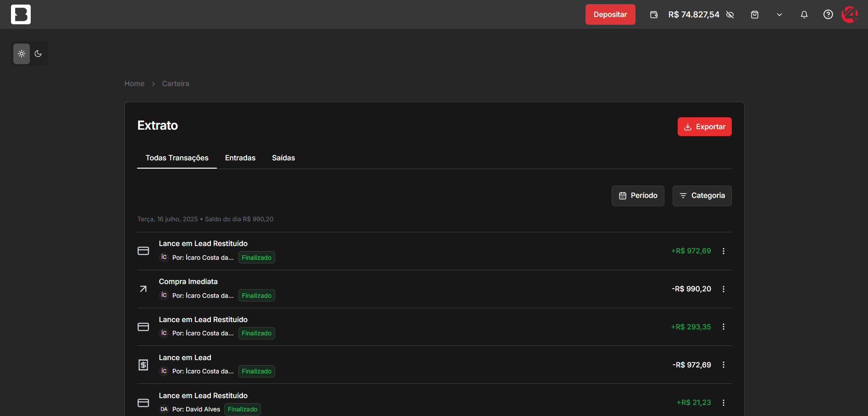Open the Categoria filter dropdown
Viewport: 868px width, 416px height.
coord(702,196)
